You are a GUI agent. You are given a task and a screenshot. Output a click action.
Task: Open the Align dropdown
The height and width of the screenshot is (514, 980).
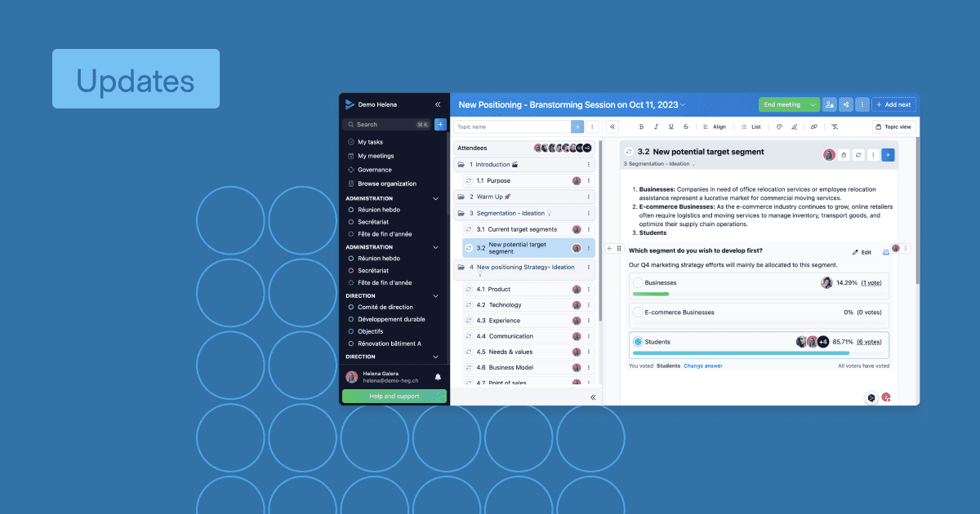point(714,126)
